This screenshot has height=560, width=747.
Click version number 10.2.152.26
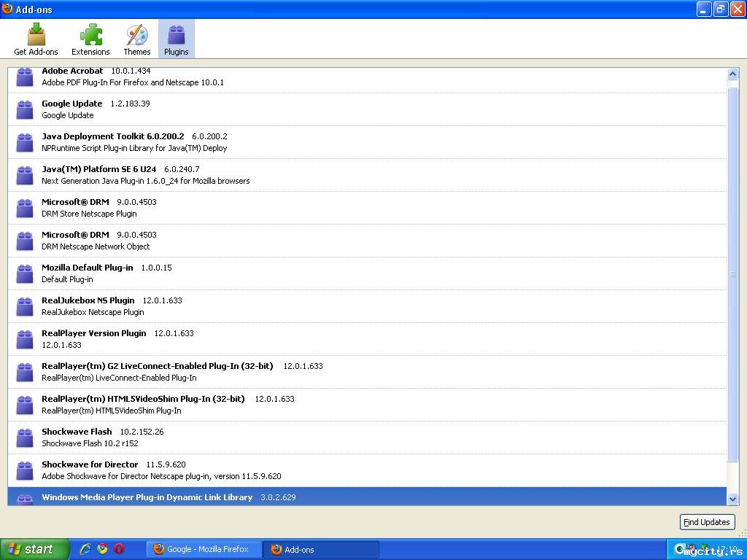(142, 432)
